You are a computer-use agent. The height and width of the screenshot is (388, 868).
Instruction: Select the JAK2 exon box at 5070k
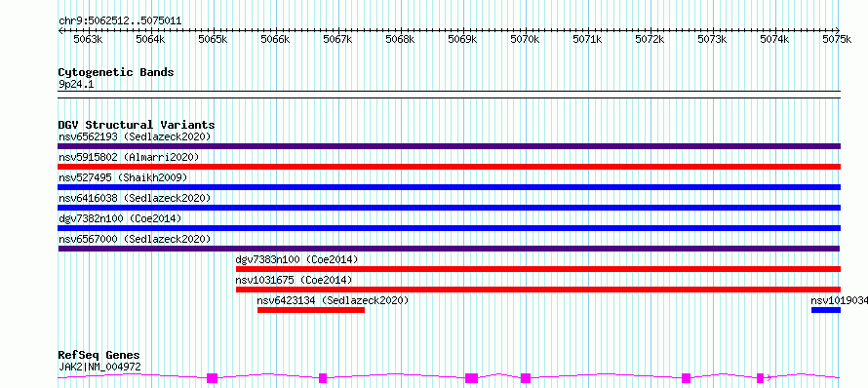(x=526, y=378)
